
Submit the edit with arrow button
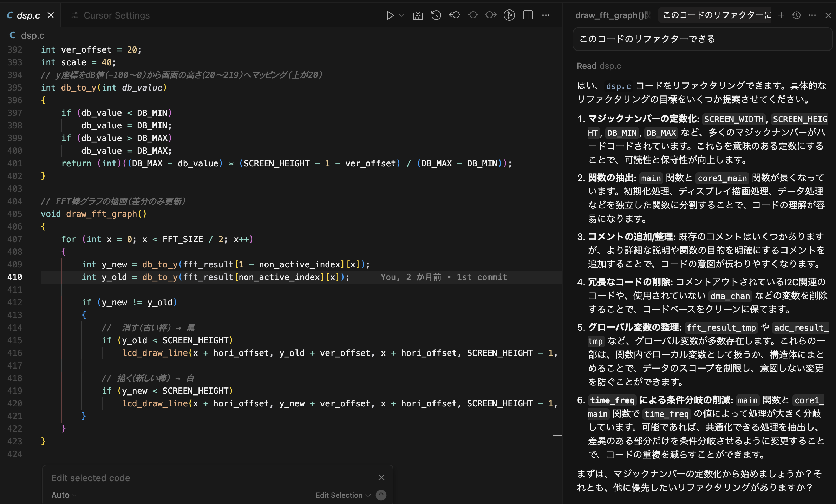click(381, 495)
